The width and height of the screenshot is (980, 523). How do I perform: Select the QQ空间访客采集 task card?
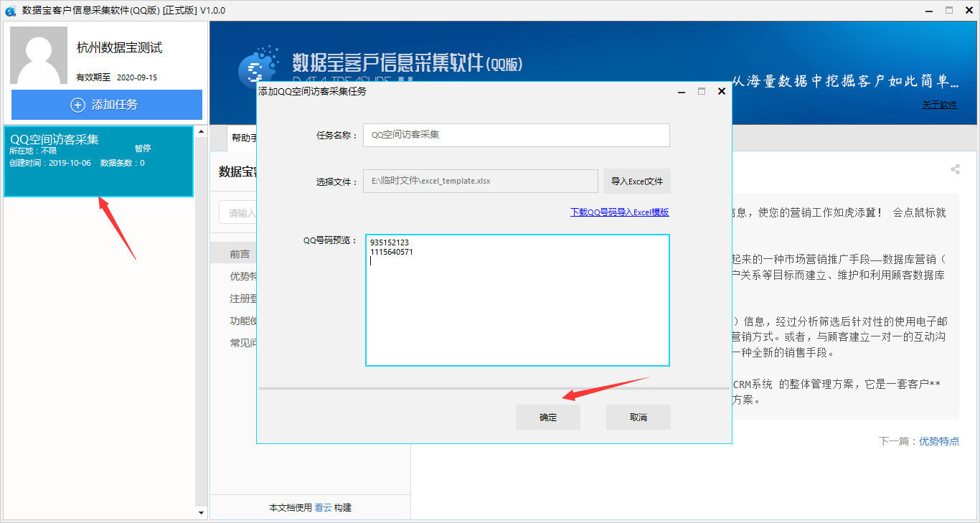pyautogui.click(x=98, y=161)
